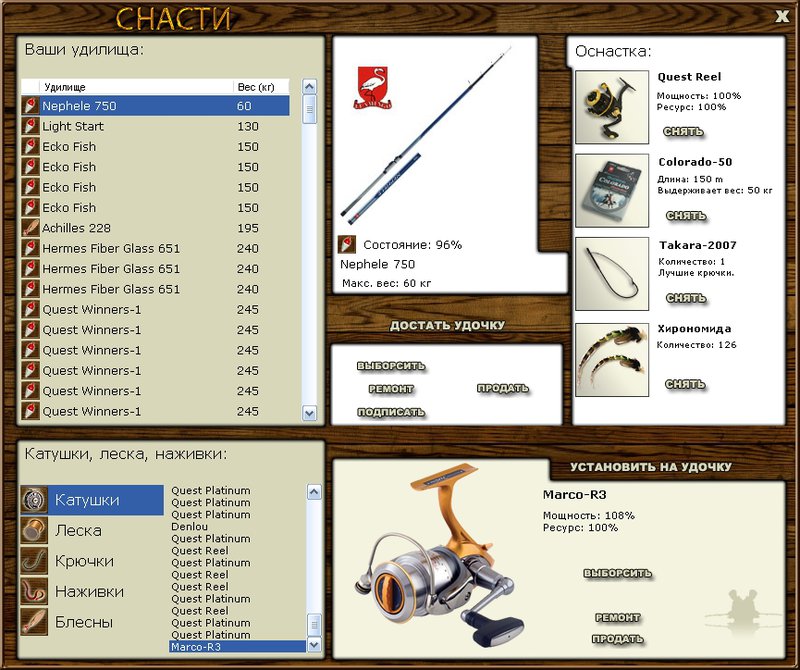The height and width of the screenshot is (670, 800).
Task: Click the icon next to Состояние: 96%
Action: click(x=347, y=244)
